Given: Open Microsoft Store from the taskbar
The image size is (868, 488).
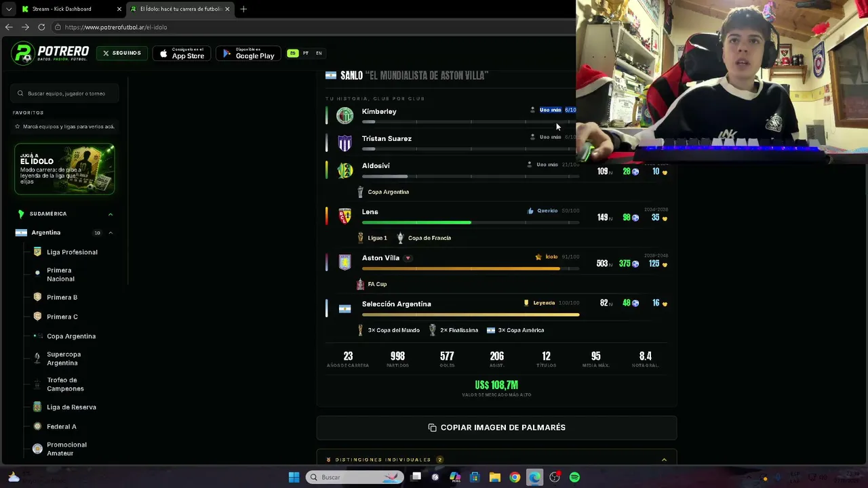Looking at the screenshot, I should click(475, 477).
